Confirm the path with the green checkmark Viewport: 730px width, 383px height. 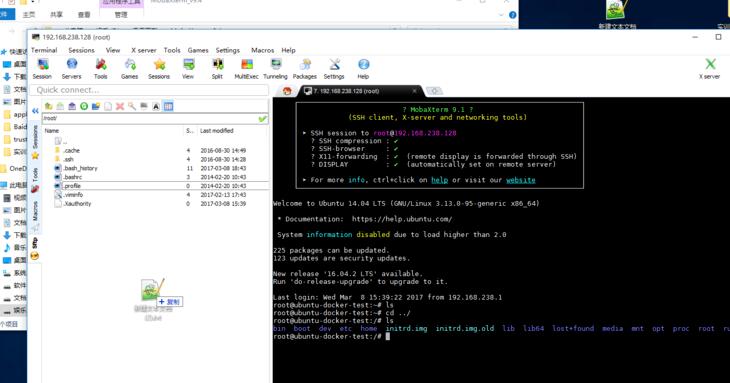(x=263, y=119)
